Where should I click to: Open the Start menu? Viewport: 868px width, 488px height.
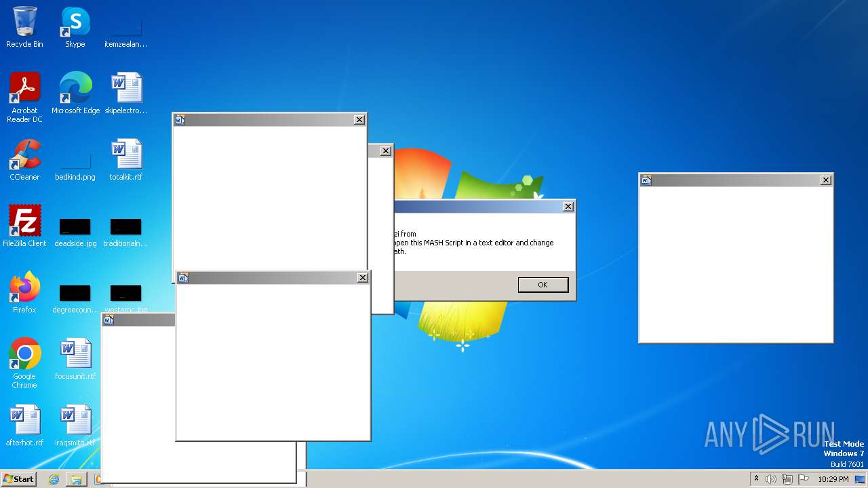click(18, 479)
